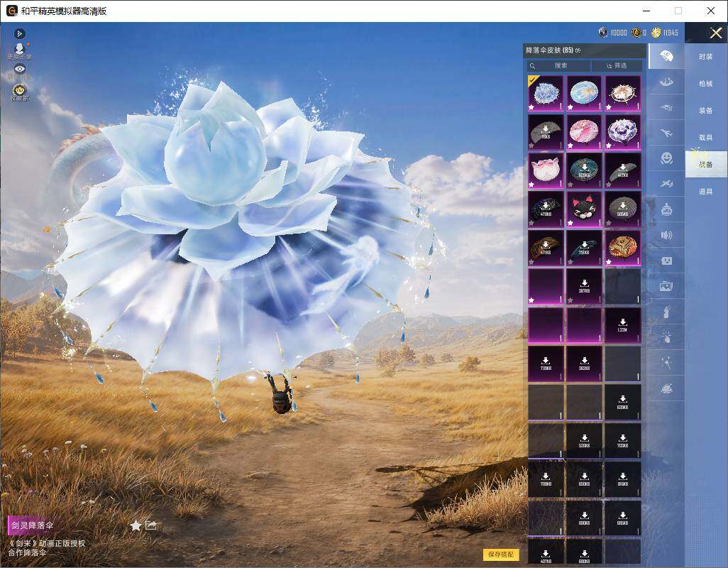Click the play arrow icon at top left
The image size is (728, 568).
pyautogui.click(x=19, y=33)
